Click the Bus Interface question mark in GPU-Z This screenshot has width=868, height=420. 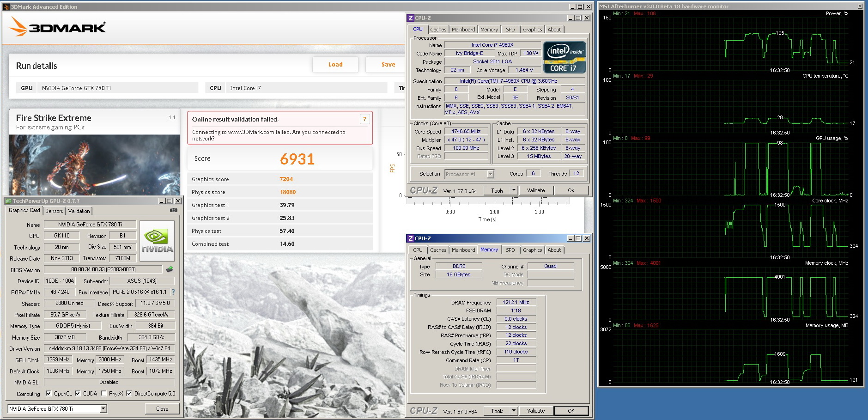(x=173, y=292)
